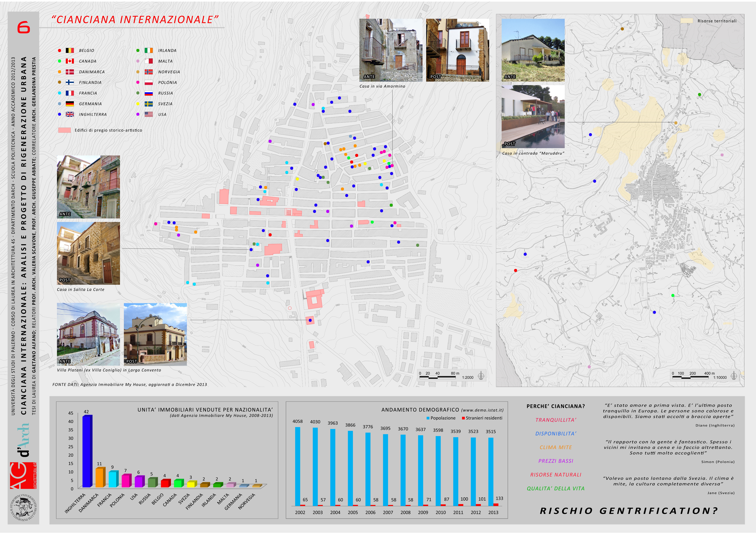756x534 pixels.
Task: Click 'UNITA' IMMOBILIARI VENDUTE PER NAZIONALITA'' title
Action: 205,410
